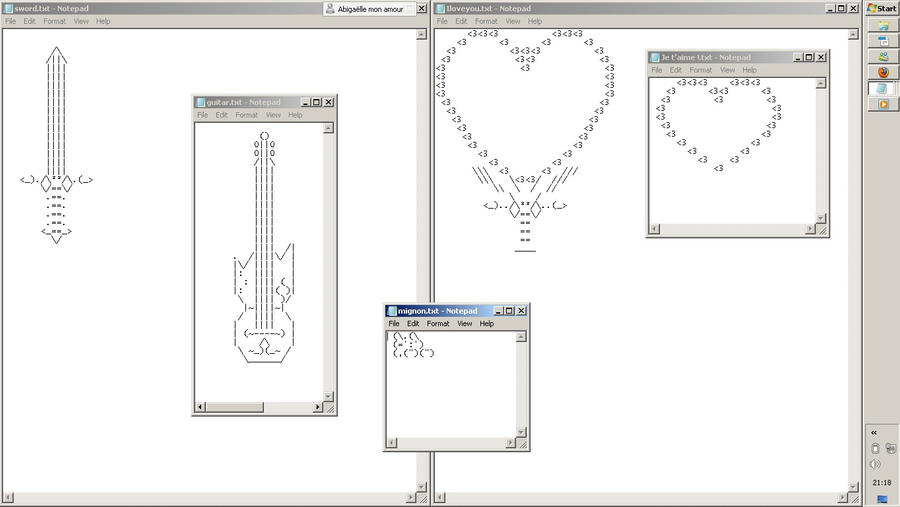Open File menu in guitar.txt Notepad
Viewport: 900px width, 507px height.
pyautogui.click(x=203, y=115)
